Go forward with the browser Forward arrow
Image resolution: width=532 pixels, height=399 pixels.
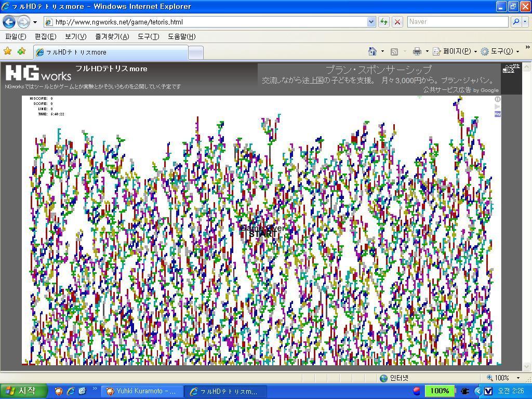23,22
